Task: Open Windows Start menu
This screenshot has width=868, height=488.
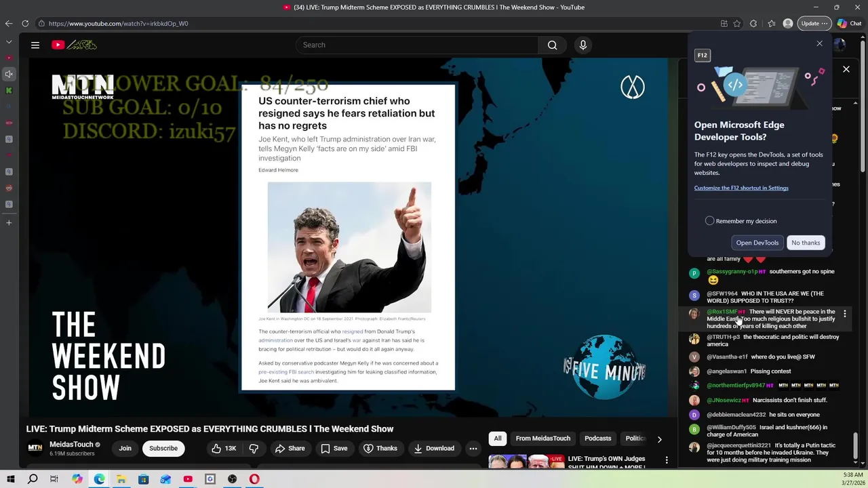Action: pyautogui.click(x=10, y=479)
